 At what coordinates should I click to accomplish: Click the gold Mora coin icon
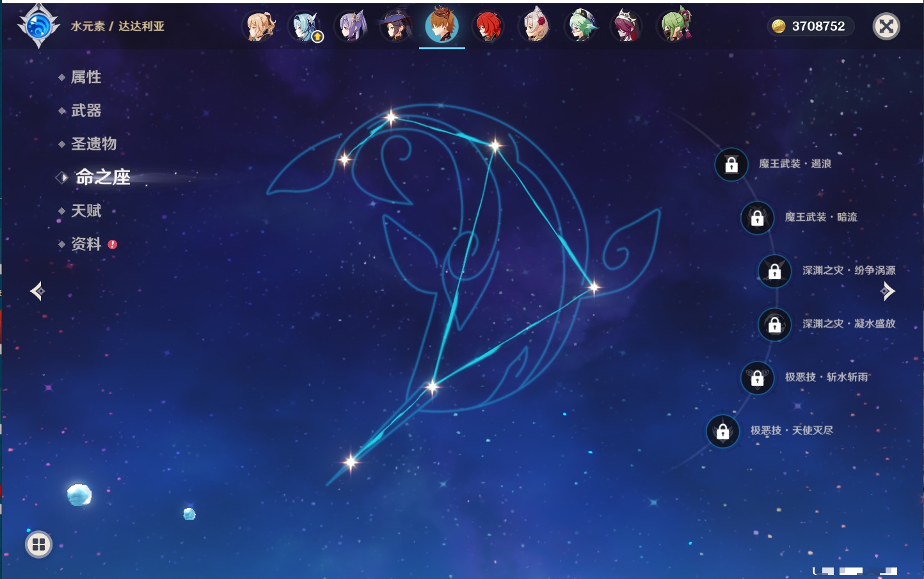click(779, 26)
